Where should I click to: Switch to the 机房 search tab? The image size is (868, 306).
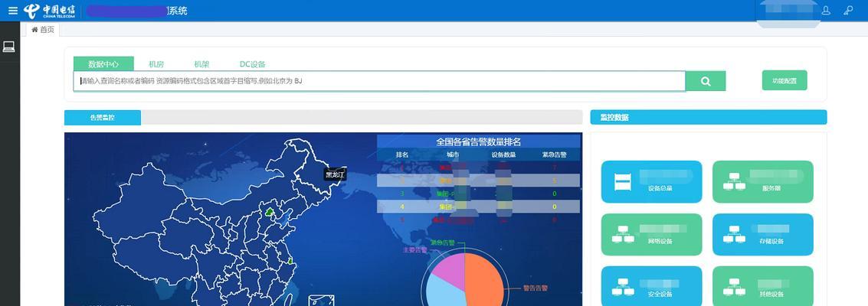156,64
